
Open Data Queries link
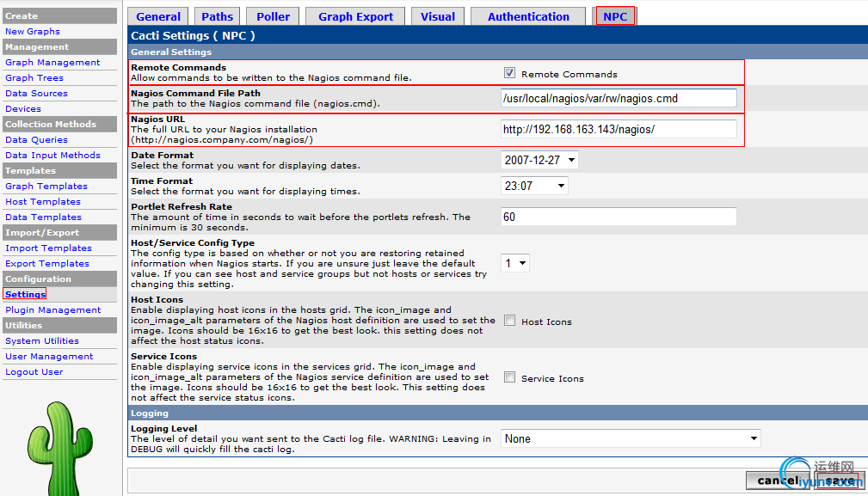pyautogui.click(x=36, y=140)
